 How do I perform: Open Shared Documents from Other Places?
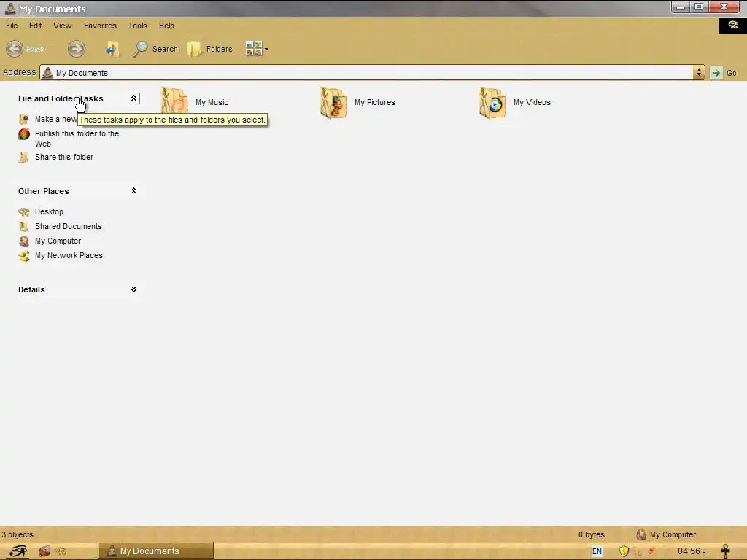click(x=69, y=227)
